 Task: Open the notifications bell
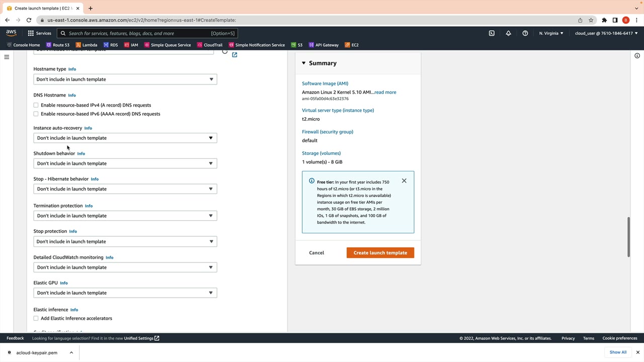[x=508, y=33]
